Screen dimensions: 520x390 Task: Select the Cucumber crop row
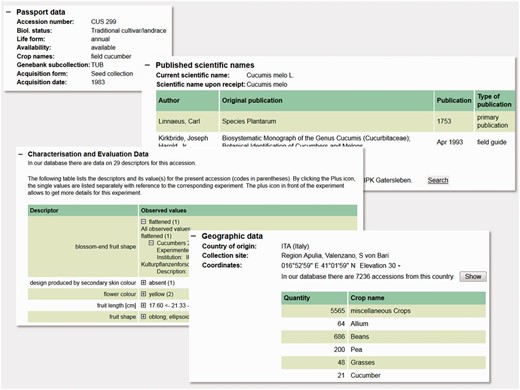click(x=383, y=376)
